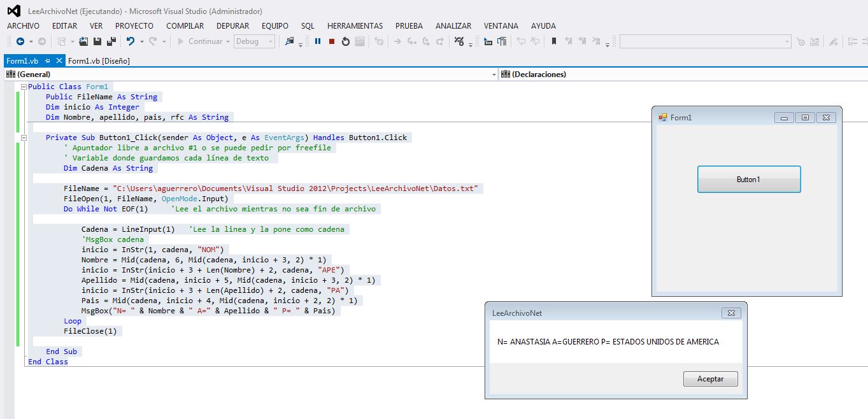Open the (General) class dropdown

[251, 75]
